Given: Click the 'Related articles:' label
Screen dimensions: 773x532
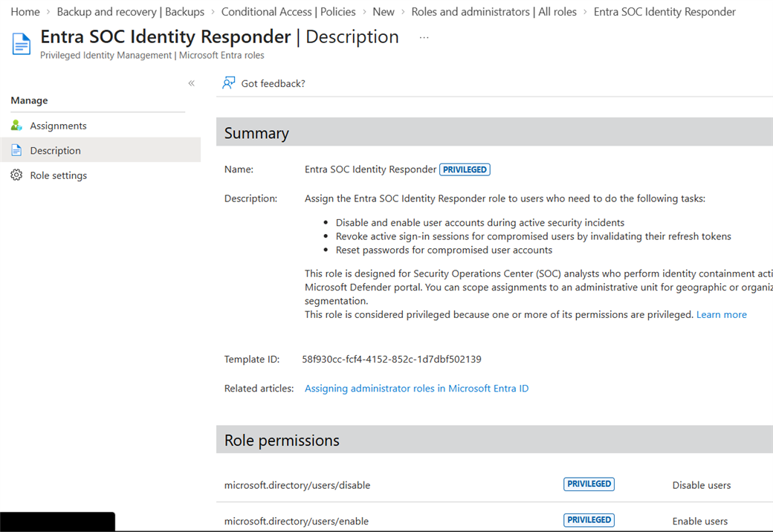Looking at the screenshot, I should (x=259, y=388).
